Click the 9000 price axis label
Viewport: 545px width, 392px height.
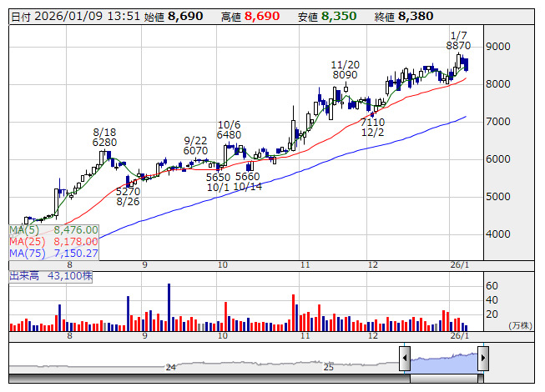498,47
